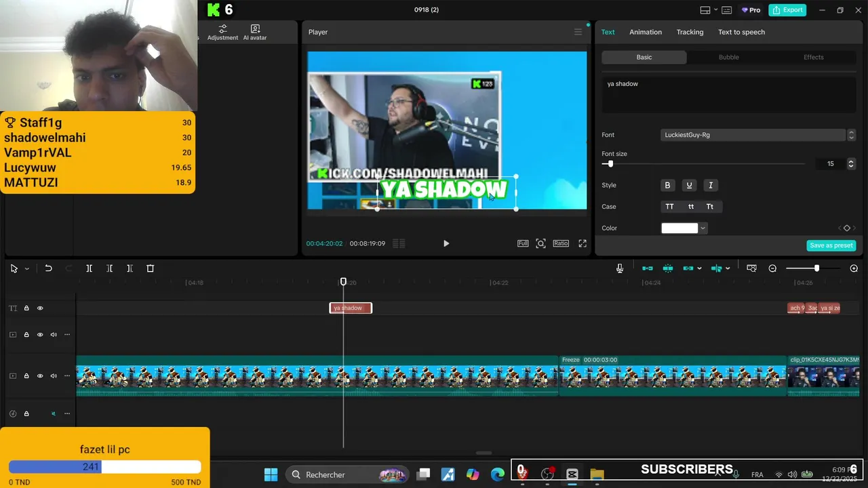
Task: Lock the empty overlay video track
Action: (26, 335)
